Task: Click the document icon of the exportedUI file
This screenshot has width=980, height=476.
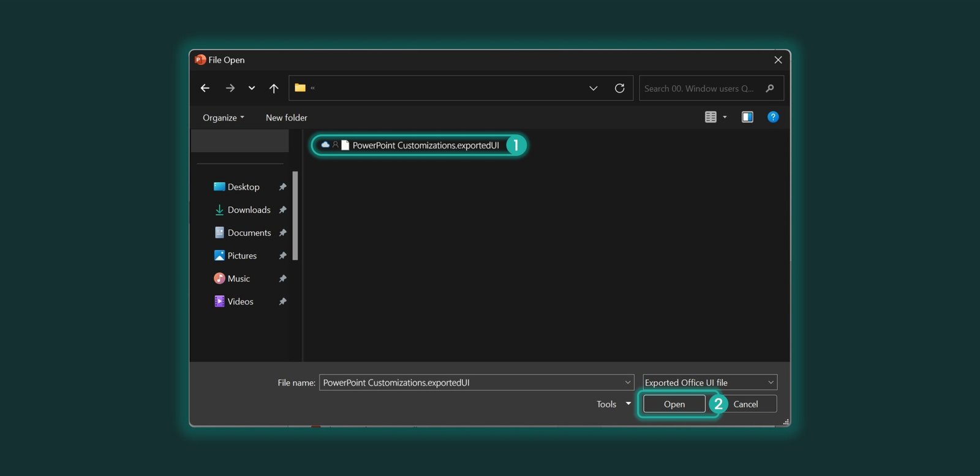Action: click(x=345, y=145)
